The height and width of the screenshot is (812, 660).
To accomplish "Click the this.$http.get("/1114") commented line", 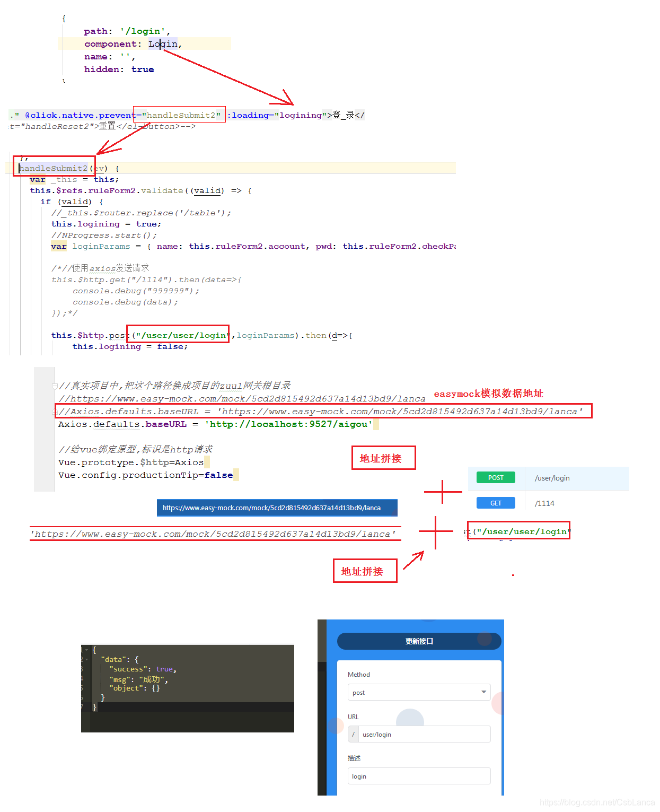I will (x=146, y=280).
